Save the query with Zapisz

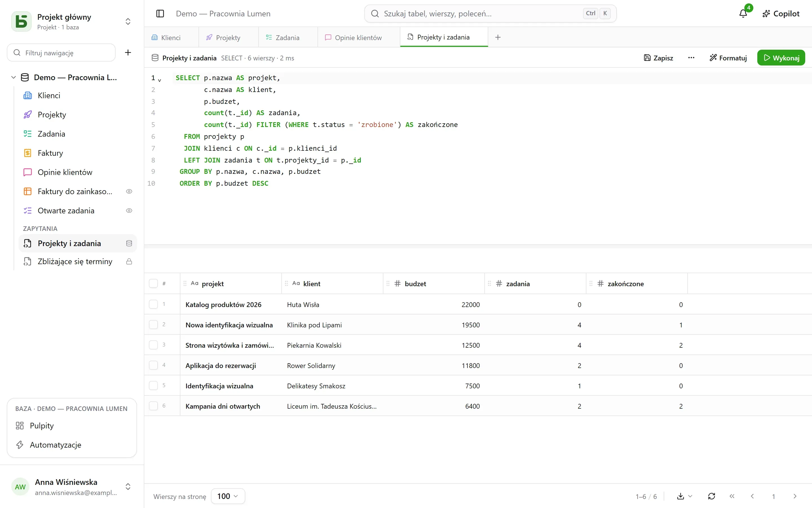click(x=658, y=58)
